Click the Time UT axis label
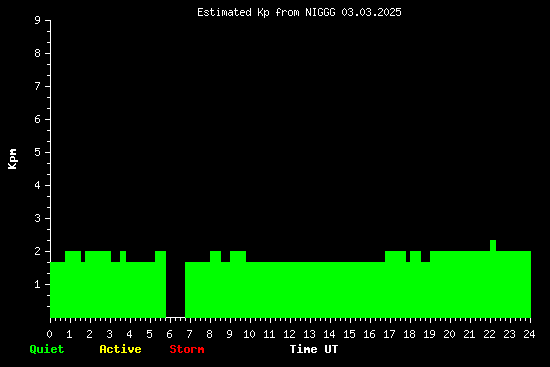Viewport: 550px width, 367px height. pyautogui.click(x=314, y=349)
